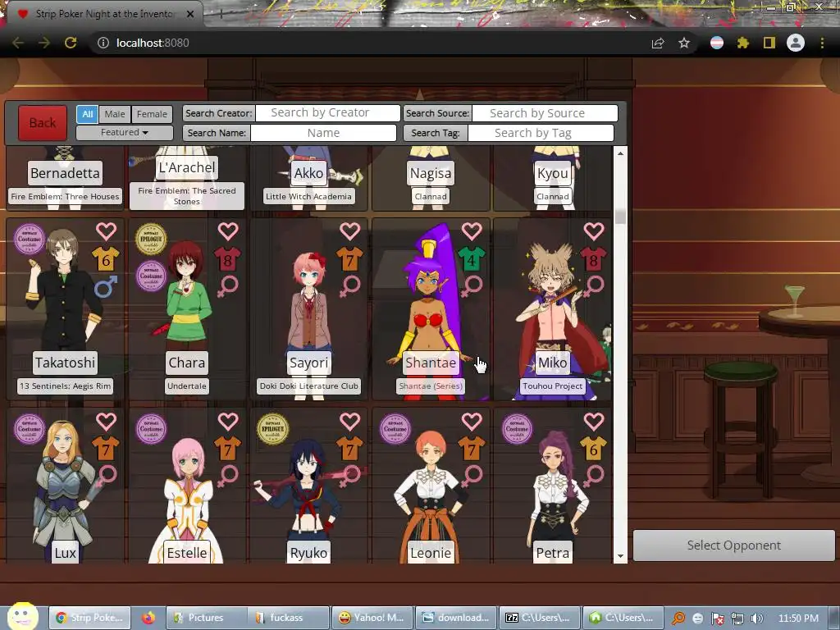Open the browser share icon
840x630 pixels.
658,43
